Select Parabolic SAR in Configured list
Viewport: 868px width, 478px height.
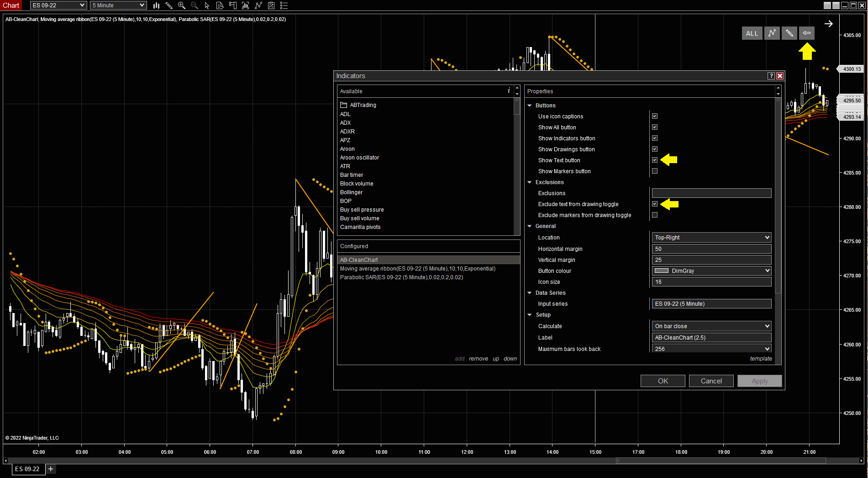pos(401,277)
